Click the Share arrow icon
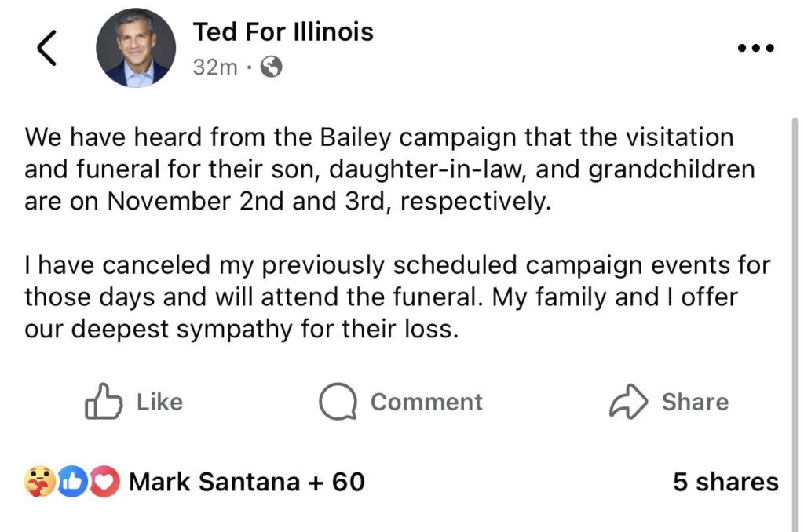 pyautogui.click(x=628, y=402)
